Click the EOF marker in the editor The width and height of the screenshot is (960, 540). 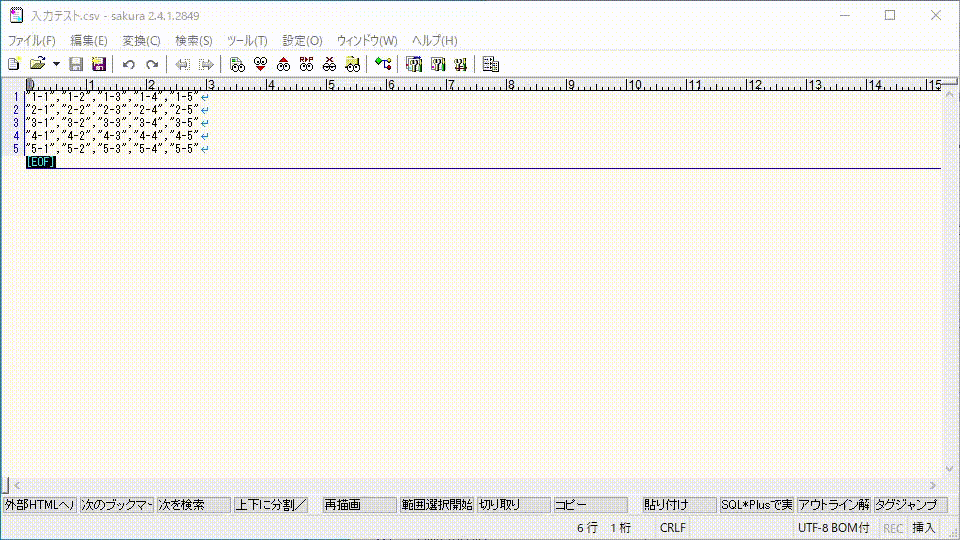click(x=41, y=162)
